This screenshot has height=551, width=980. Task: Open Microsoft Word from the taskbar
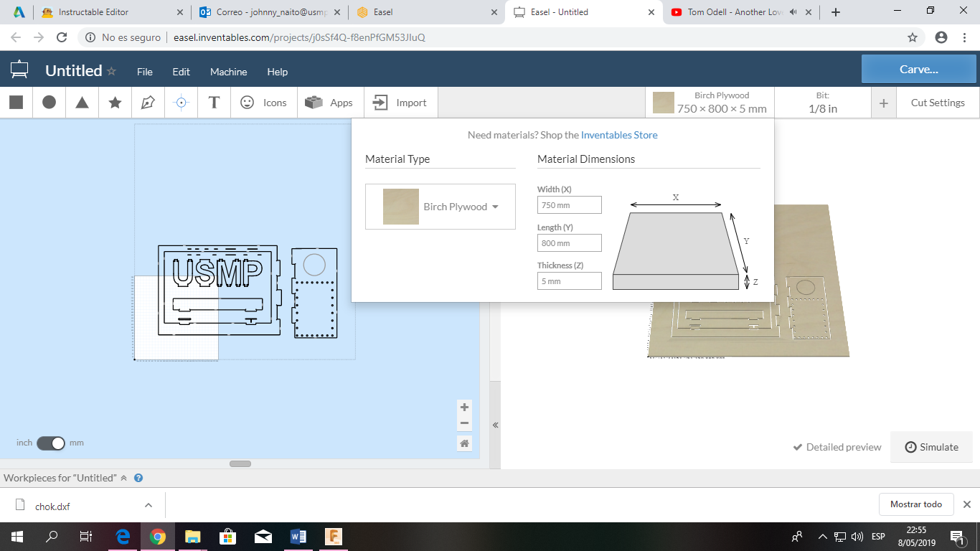pyautogui.click(x=298, y=537)
